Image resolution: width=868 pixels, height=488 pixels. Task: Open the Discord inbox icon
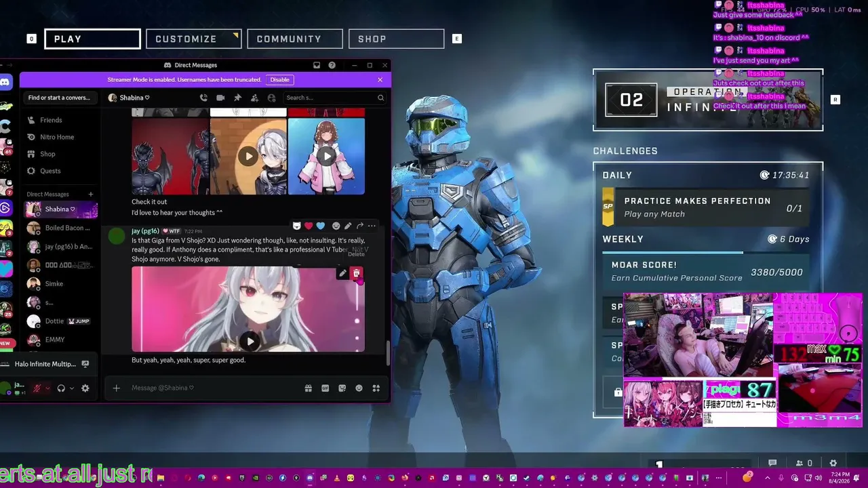pos(317,65)
